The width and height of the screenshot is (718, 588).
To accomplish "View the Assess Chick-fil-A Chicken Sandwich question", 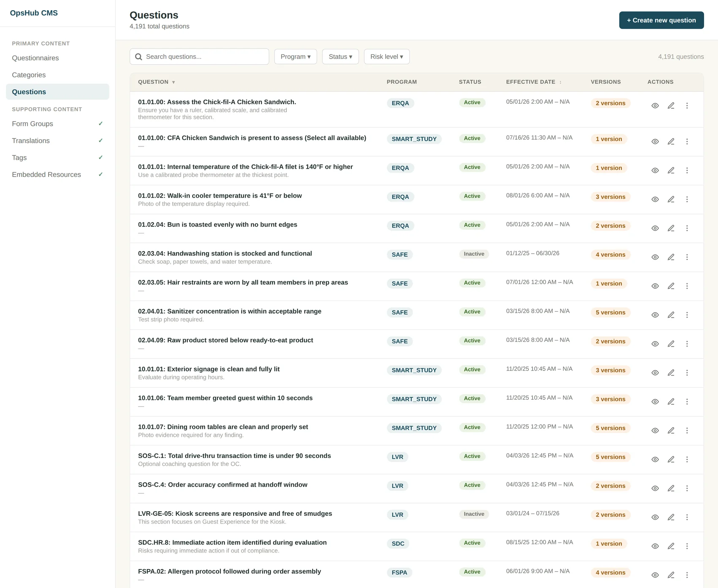I will coord(655,106).
